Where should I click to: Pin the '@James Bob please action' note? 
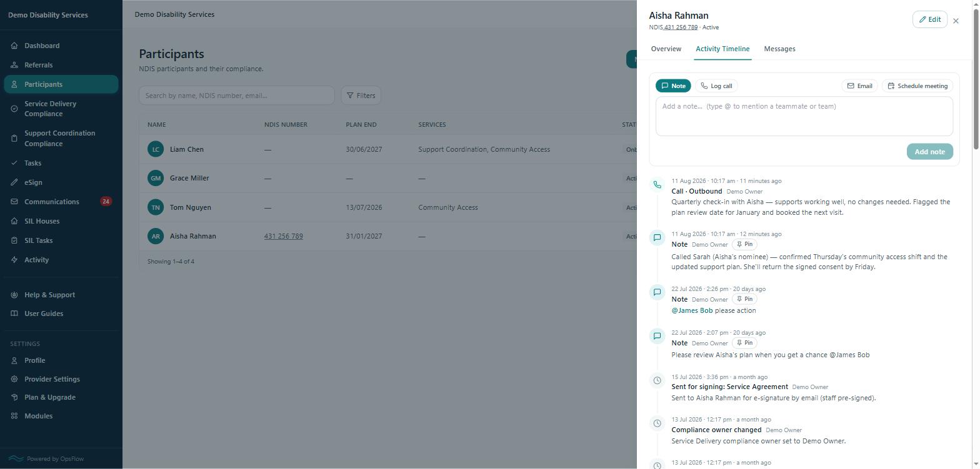(744, 299)
